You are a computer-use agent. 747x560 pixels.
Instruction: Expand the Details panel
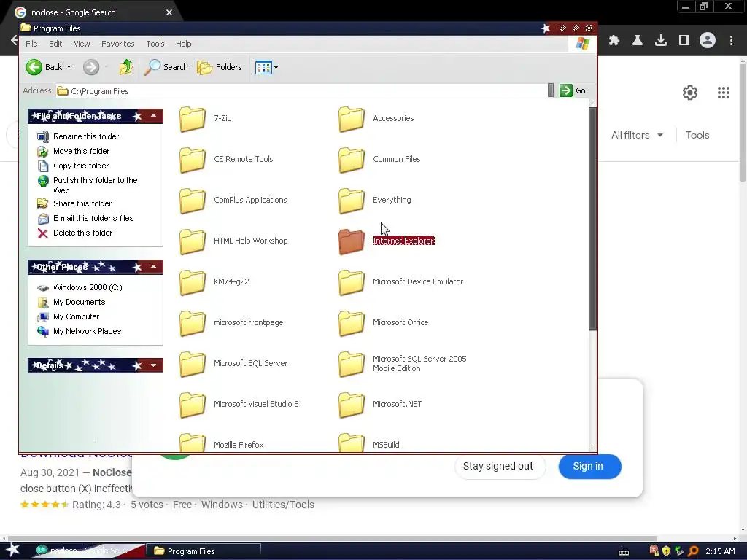pyautogui.click(x=153, y=365)
